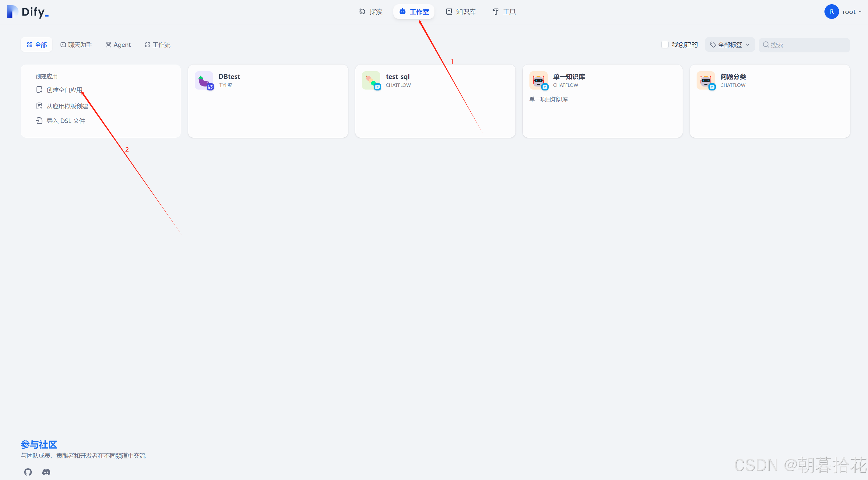Screen dimensions: 868x480
Task: Open the GitHub community icon
Action: point(28,472)
